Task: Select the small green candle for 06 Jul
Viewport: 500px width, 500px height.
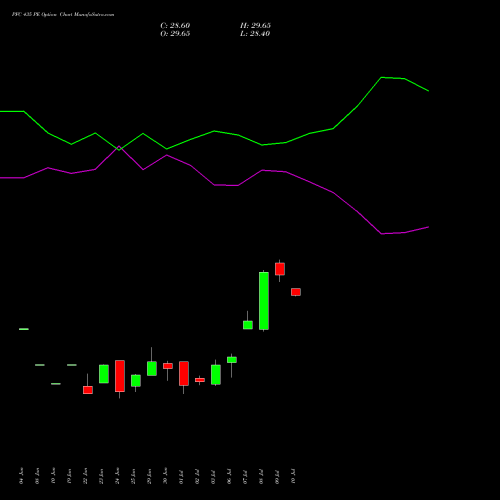Action: click(232, 360)
